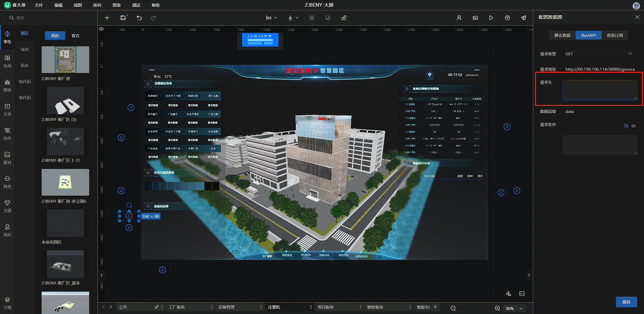The width and height of the screenshot is (644, 314).
Task: Toggle the ruler eye visibility icon
Action: (x=101, y=29)
